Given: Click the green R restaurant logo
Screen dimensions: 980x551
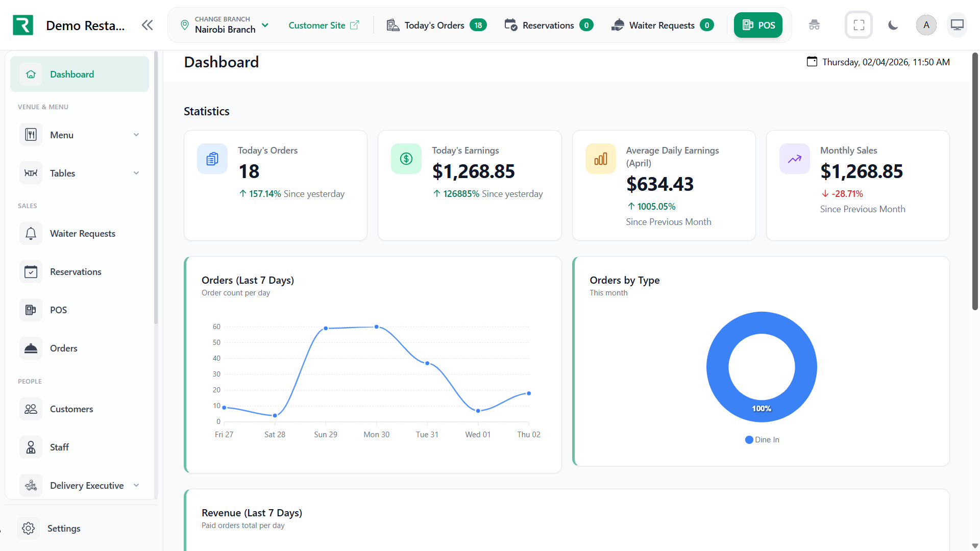Looking at the screenshot, I should tap(23, 25).
